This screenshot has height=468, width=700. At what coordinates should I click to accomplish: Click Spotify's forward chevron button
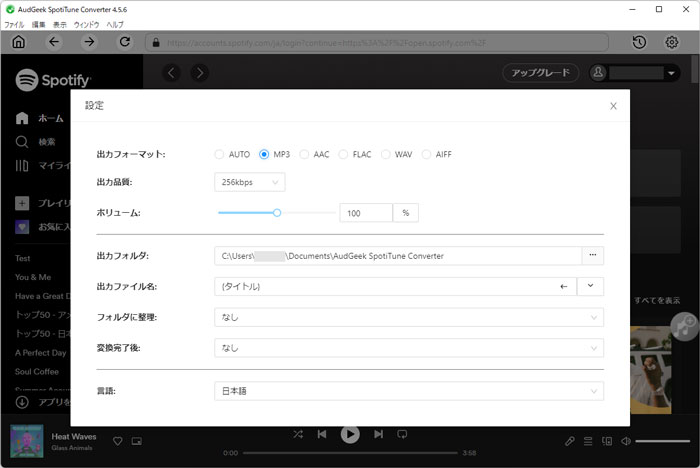pos(200,73)
